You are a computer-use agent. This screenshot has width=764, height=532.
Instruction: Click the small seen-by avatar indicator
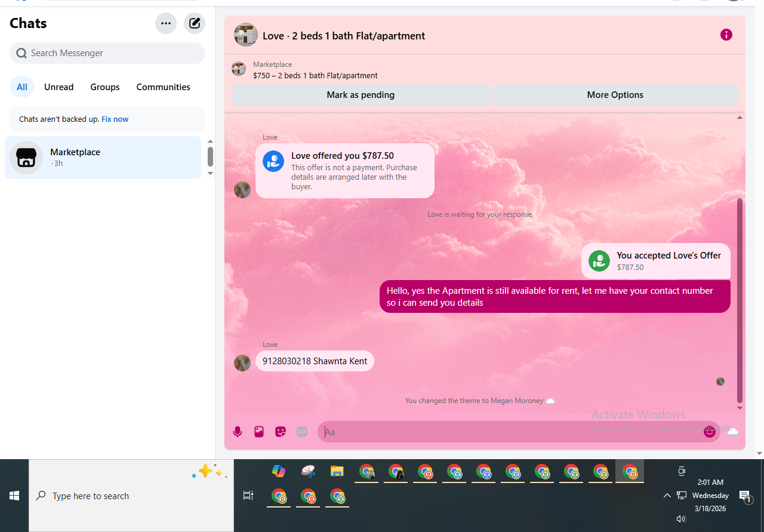point(720,382)
